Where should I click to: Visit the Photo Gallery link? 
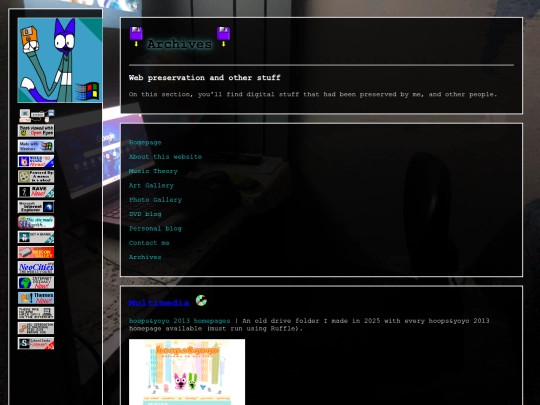pos(155,200)
